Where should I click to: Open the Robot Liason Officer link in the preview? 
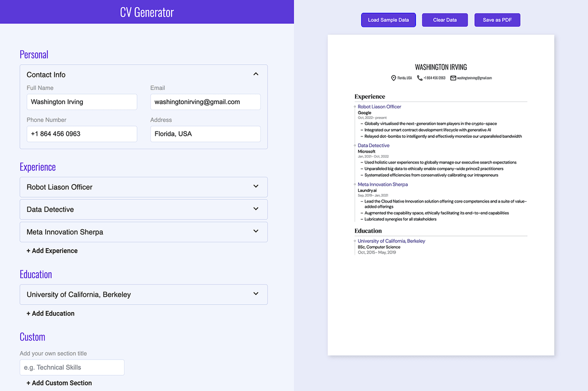379,106
